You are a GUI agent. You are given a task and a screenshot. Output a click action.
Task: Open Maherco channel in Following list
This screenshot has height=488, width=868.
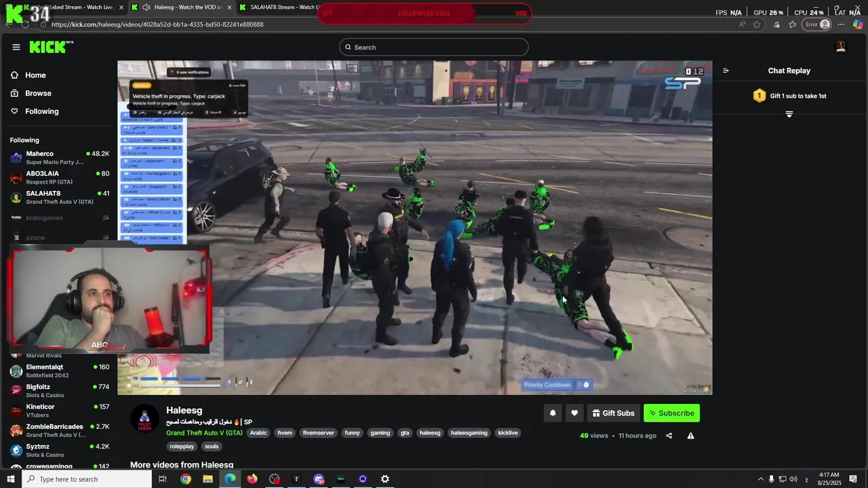point(60,158)
